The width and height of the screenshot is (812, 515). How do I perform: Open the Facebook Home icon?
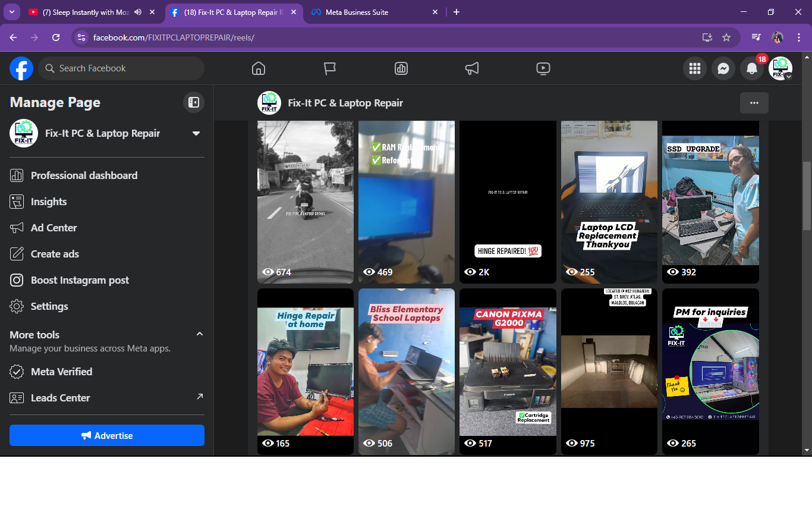pos(259,68)
